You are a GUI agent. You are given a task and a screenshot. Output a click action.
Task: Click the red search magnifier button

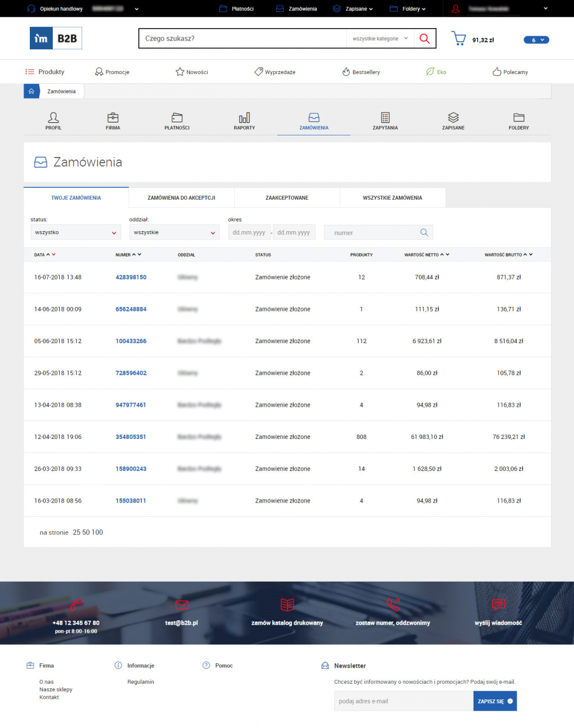424,38
